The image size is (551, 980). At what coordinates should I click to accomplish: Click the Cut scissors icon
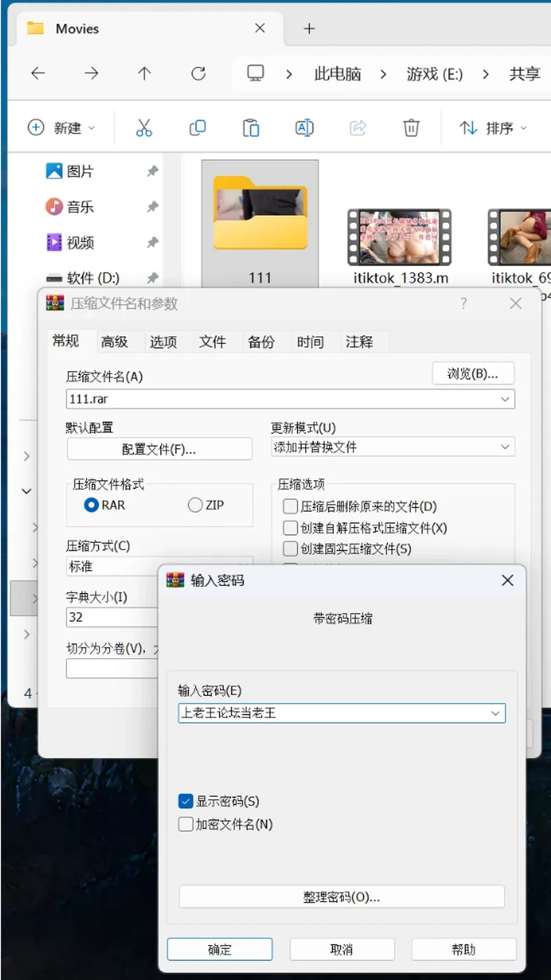coord(144,127)
